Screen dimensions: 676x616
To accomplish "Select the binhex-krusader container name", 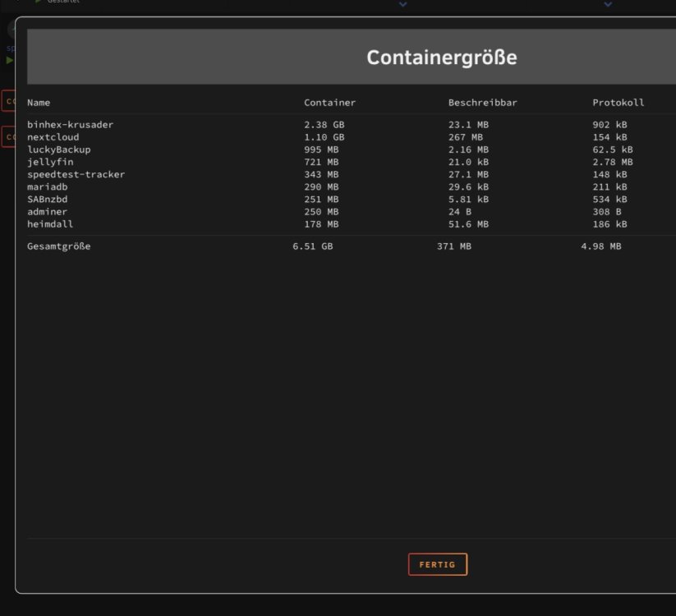I will (71, 125).
